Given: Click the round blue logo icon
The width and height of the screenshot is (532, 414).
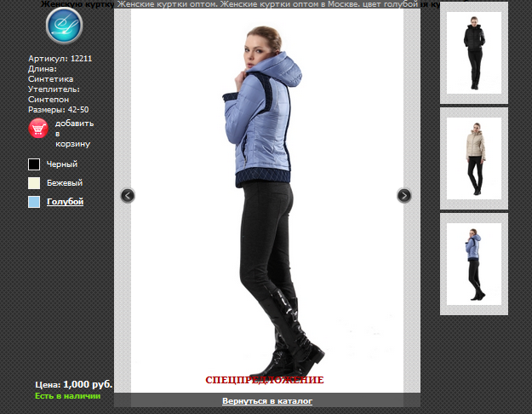Looking at the screenshot, I should [x=64, y=26].
